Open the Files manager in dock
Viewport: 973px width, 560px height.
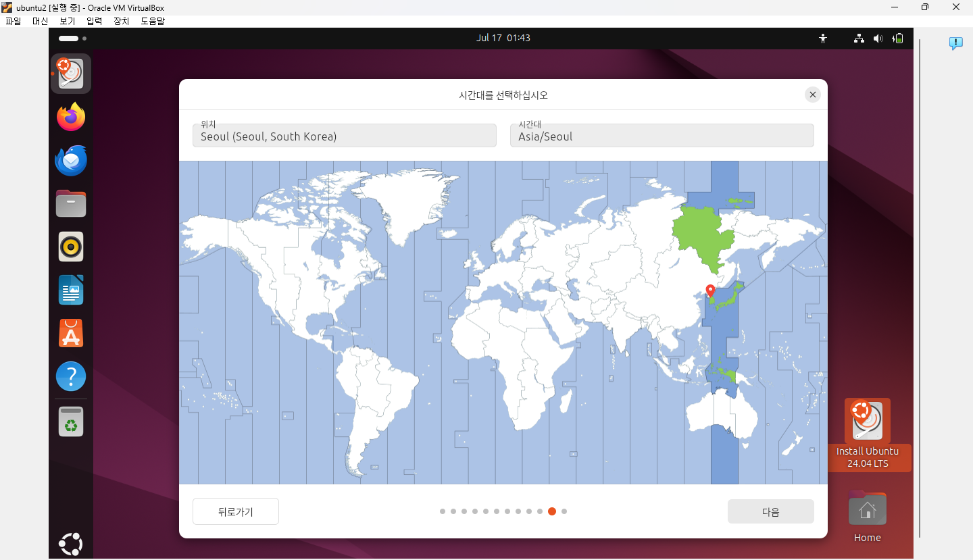71,203
